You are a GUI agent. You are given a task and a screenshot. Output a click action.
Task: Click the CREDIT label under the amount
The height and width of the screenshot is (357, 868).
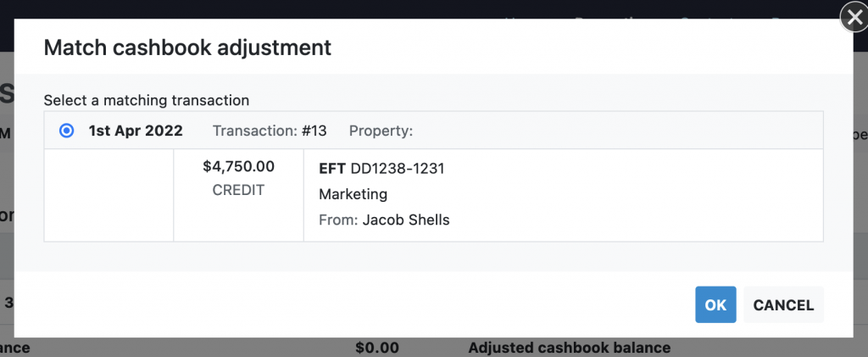coord(238,190)
